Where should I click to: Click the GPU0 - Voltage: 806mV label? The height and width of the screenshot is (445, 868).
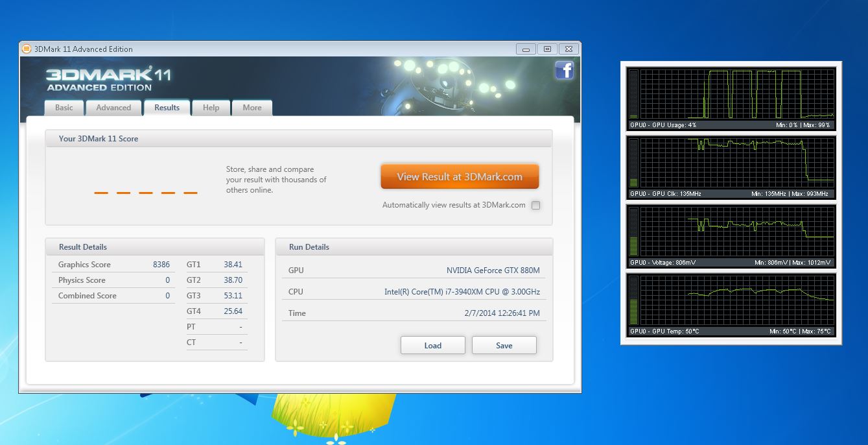(664, 263)
